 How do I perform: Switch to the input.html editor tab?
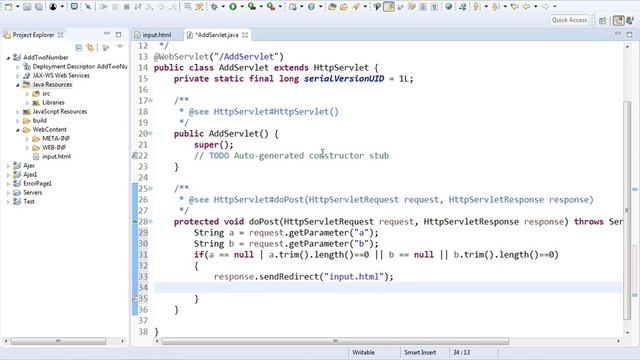pos(157,35)
